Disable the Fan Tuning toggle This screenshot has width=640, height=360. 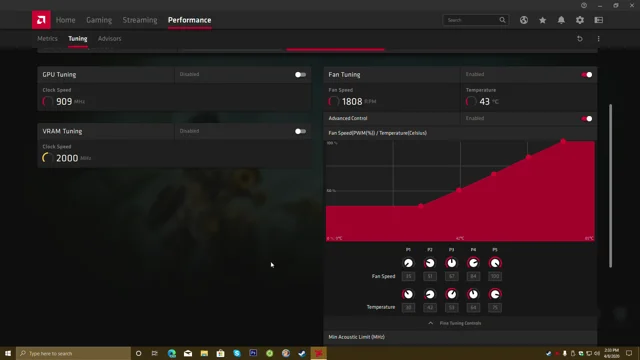click(587, 75)
